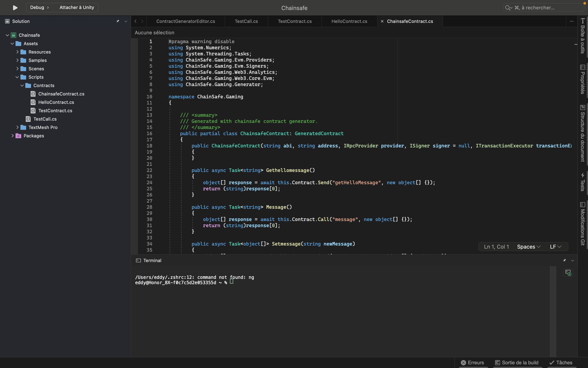588x368 pixels.
Task: Expand the Resources folder
Action: [17, 52]
